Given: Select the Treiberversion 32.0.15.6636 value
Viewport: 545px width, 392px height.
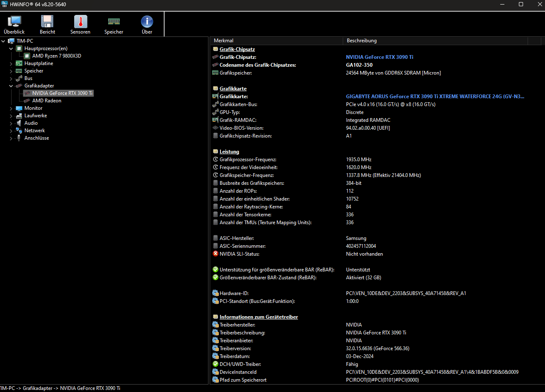Looking at the screenshot, I should click(378, 348).
